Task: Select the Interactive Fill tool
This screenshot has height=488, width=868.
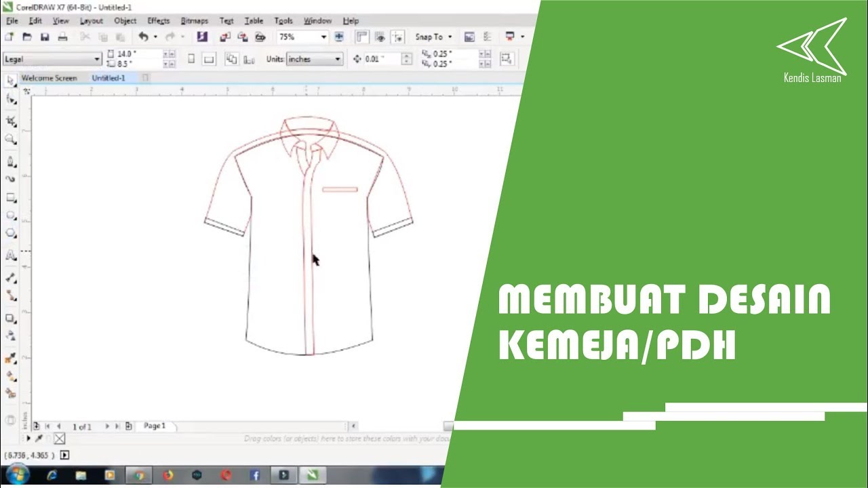Action: [10, 375]
